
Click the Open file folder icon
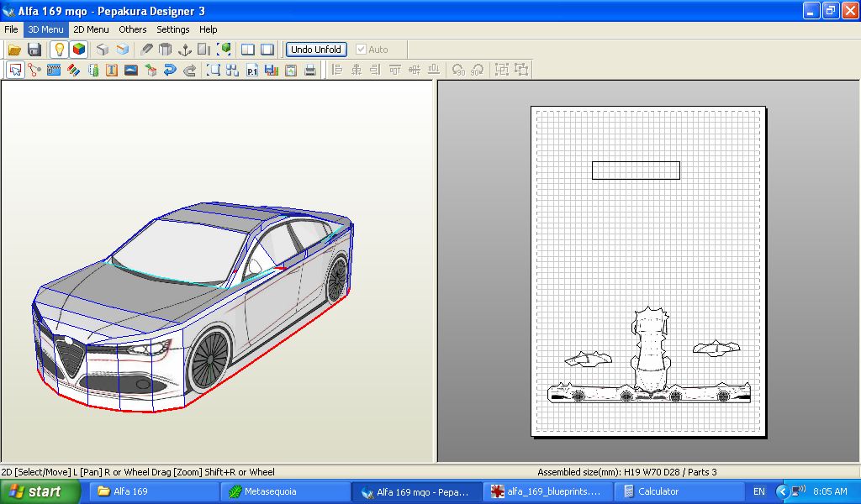(14, 50)
